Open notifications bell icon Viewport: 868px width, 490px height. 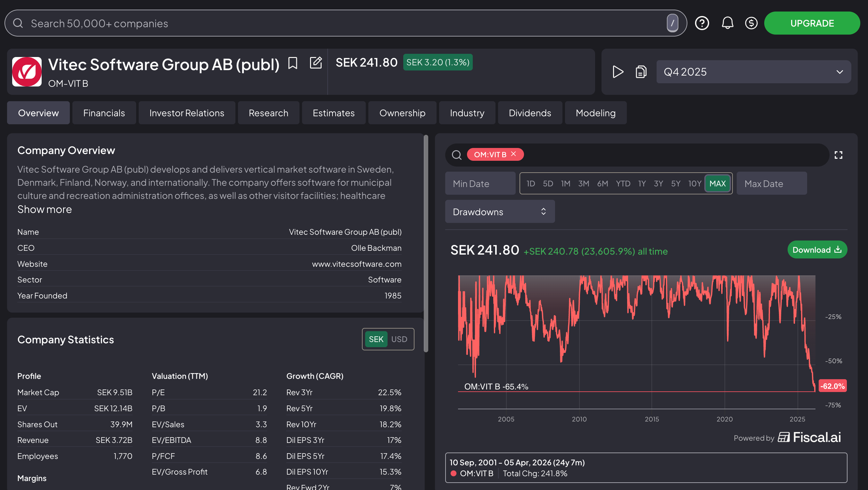pyautogui.click(x=727, y=23)
